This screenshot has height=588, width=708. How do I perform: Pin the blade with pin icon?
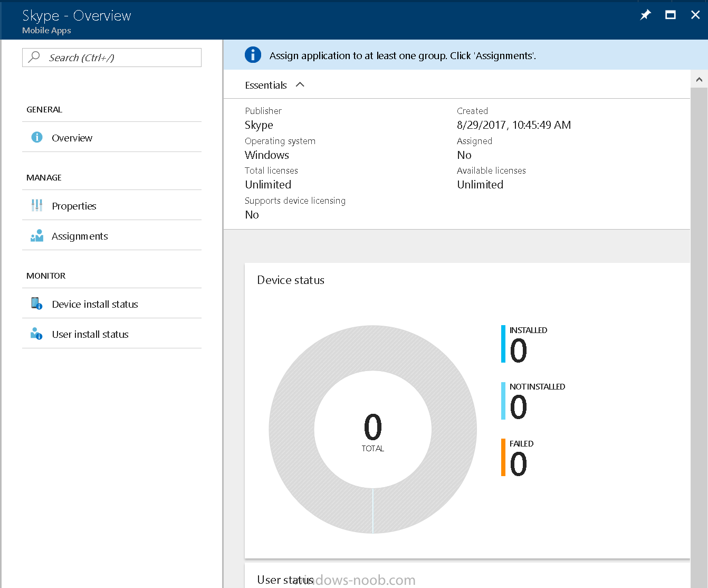point(645,15)
